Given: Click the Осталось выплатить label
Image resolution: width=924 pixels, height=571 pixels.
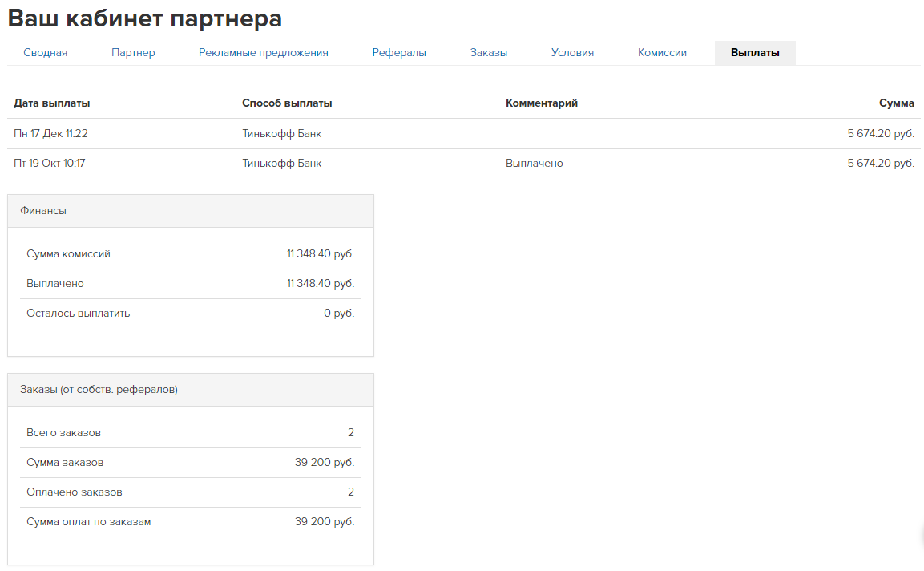Looking at the screenshot, I should pyautogui.click(x=78, y=314).
